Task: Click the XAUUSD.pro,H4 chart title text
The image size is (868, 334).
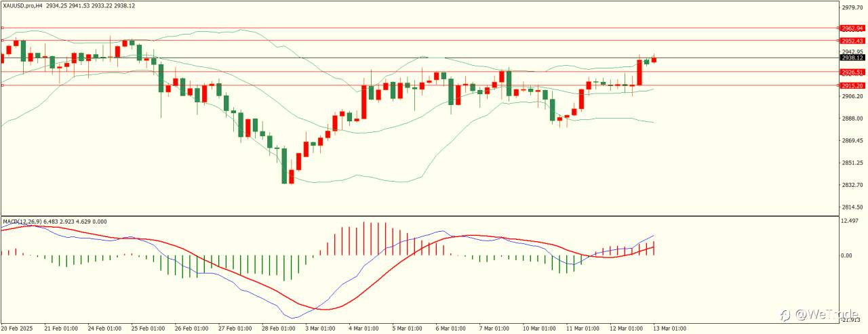Action: [22, 5]
